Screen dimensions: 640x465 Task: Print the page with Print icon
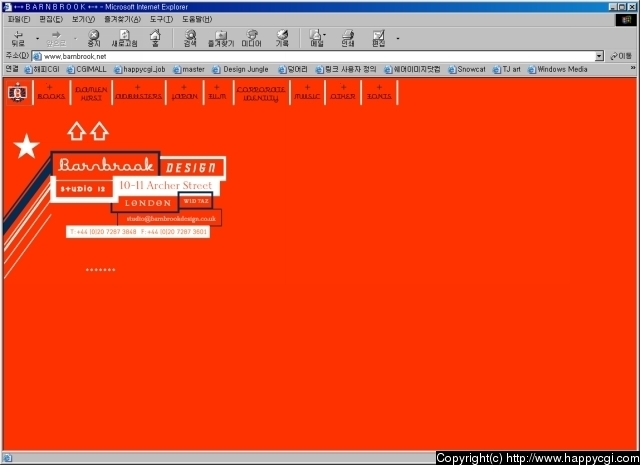[x=348, y=38]
